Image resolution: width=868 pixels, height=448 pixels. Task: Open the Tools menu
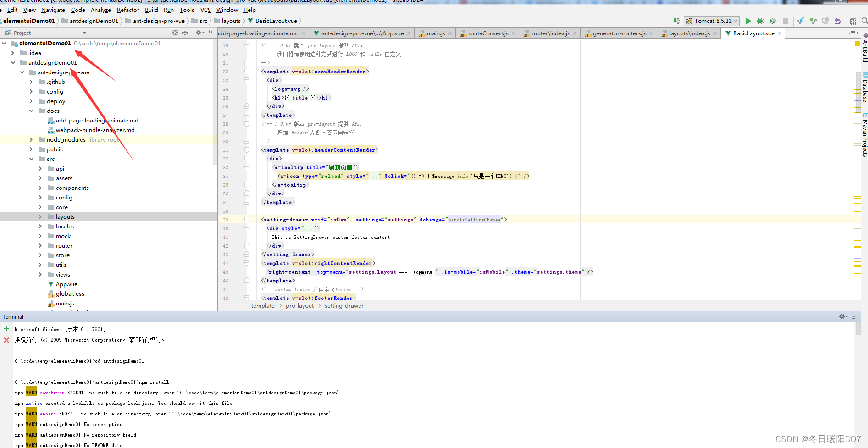click(x=187, y=10)
